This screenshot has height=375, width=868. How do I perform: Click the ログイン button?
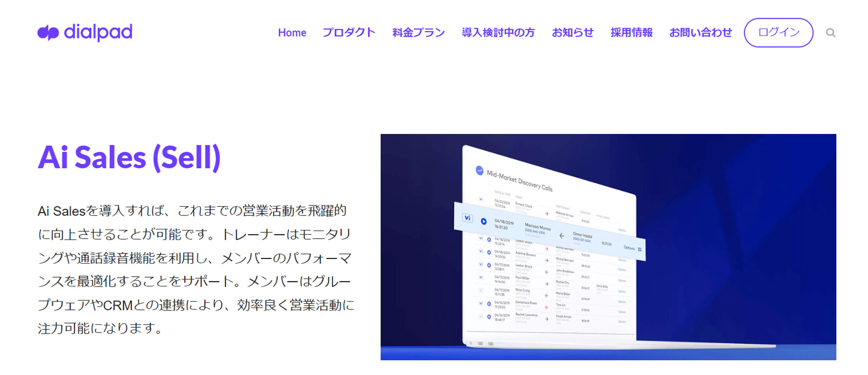778,33
